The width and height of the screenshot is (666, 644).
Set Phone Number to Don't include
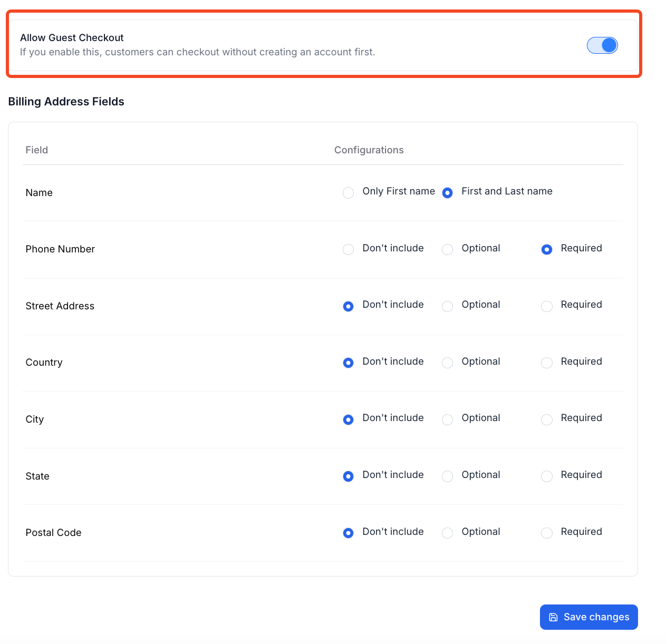(x=348, y=249)
